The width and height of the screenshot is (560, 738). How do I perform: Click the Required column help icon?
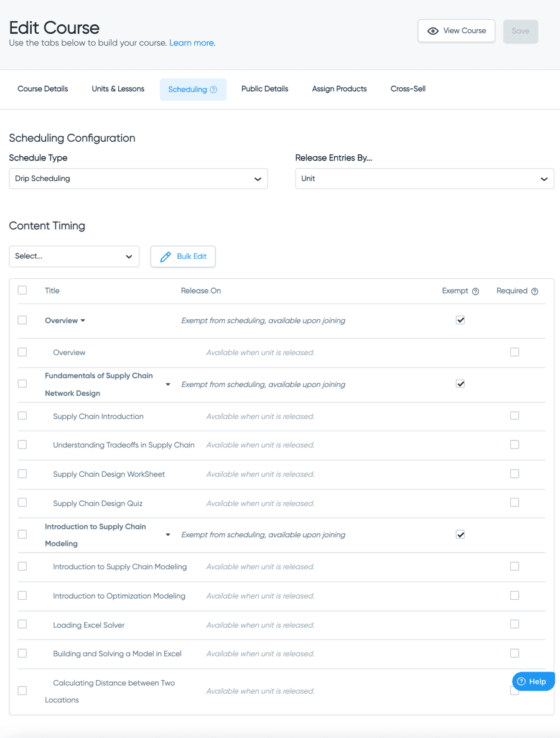click(534, 291)
